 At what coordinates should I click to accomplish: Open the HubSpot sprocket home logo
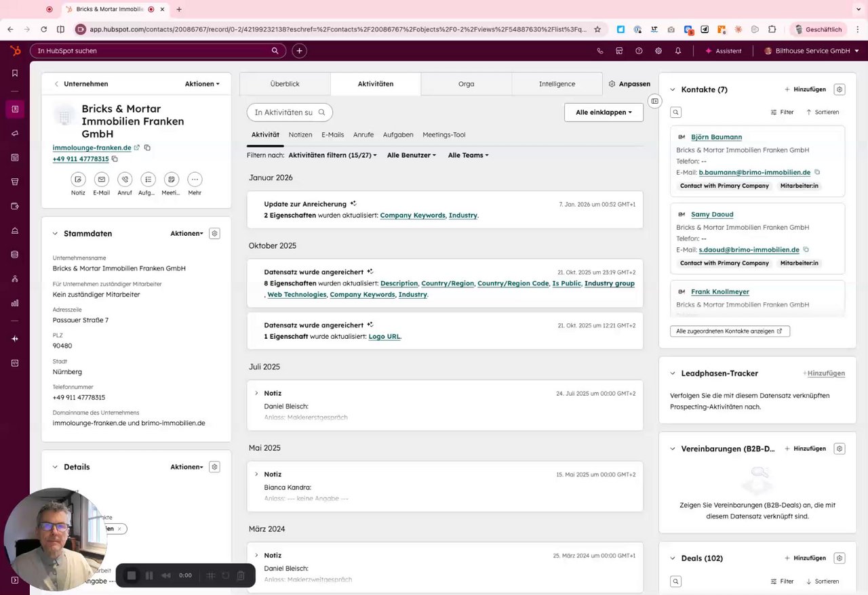coord(15,51)
